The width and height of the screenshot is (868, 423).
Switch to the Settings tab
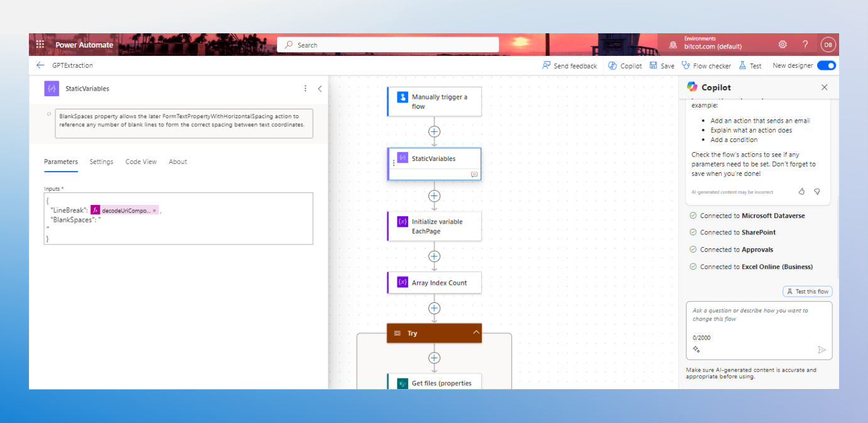coord(101,162)
